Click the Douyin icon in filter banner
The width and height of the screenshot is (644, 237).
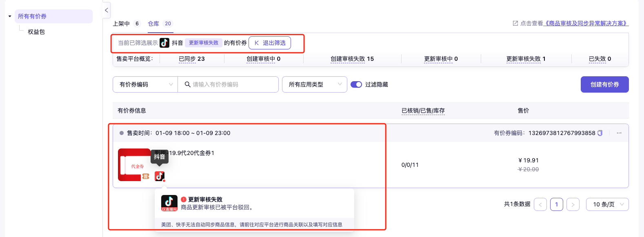(x=164, y=43)
